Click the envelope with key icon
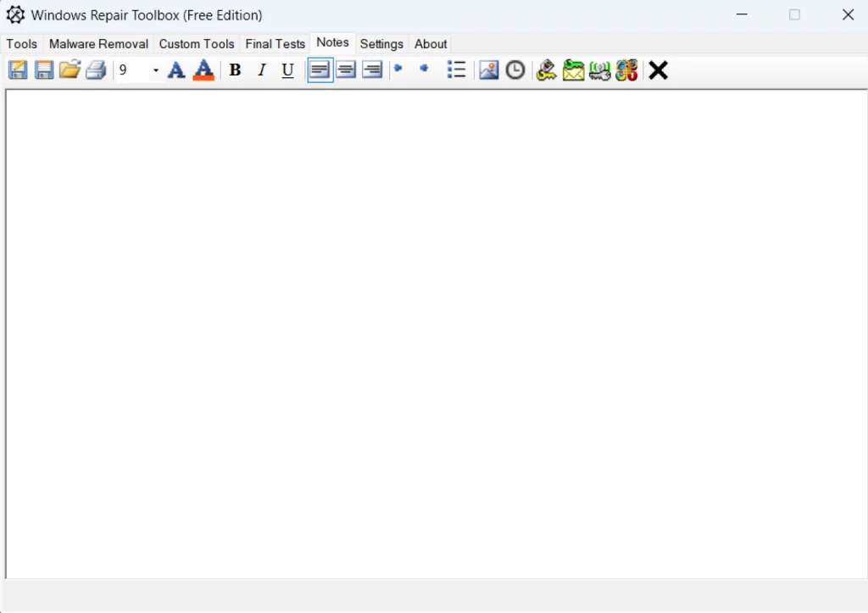868x613 pixels. tap(574, 70)
